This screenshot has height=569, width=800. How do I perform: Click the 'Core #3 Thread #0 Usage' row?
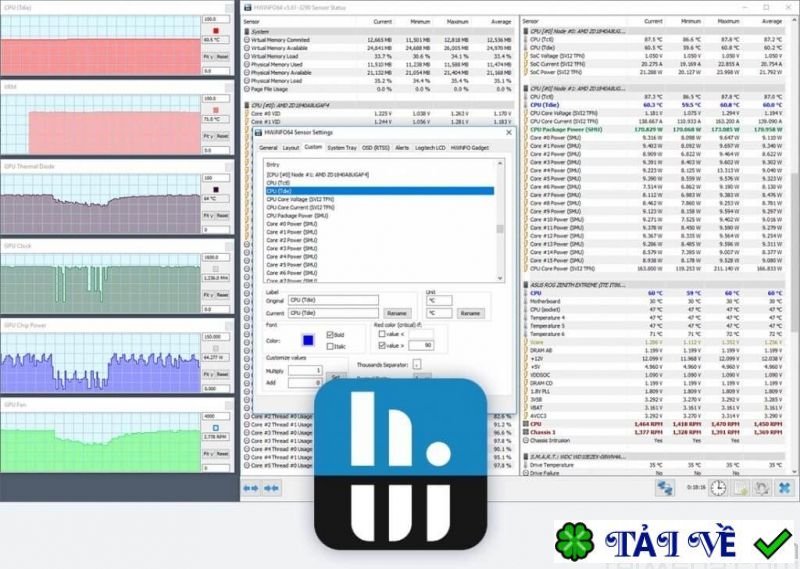380,432
